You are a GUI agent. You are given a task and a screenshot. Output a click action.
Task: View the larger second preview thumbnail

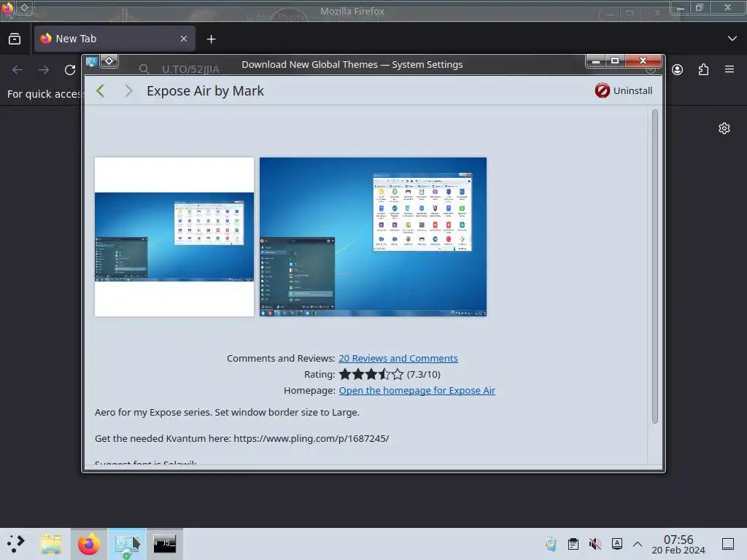click(x=373, y=237)
